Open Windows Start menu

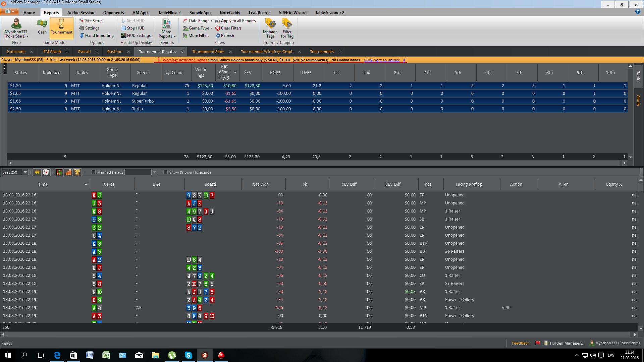pos(8,355)
